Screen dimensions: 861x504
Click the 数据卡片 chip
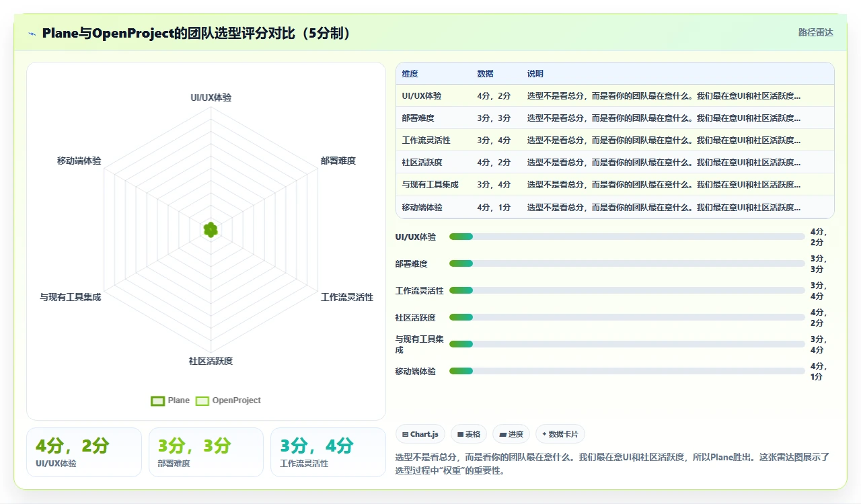(560, 434)
